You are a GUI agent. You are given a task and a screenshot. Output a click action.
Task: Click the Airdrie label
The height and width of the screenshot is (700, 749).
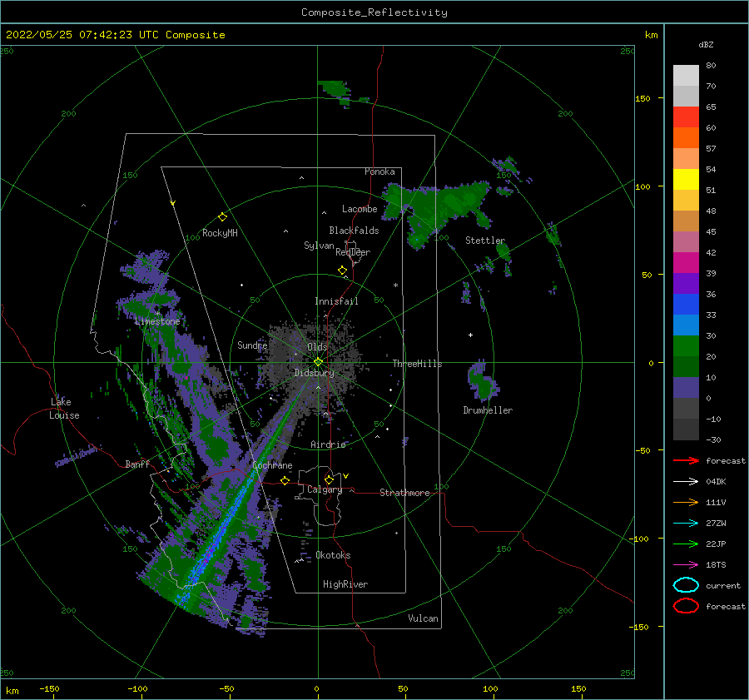point(328,444)
